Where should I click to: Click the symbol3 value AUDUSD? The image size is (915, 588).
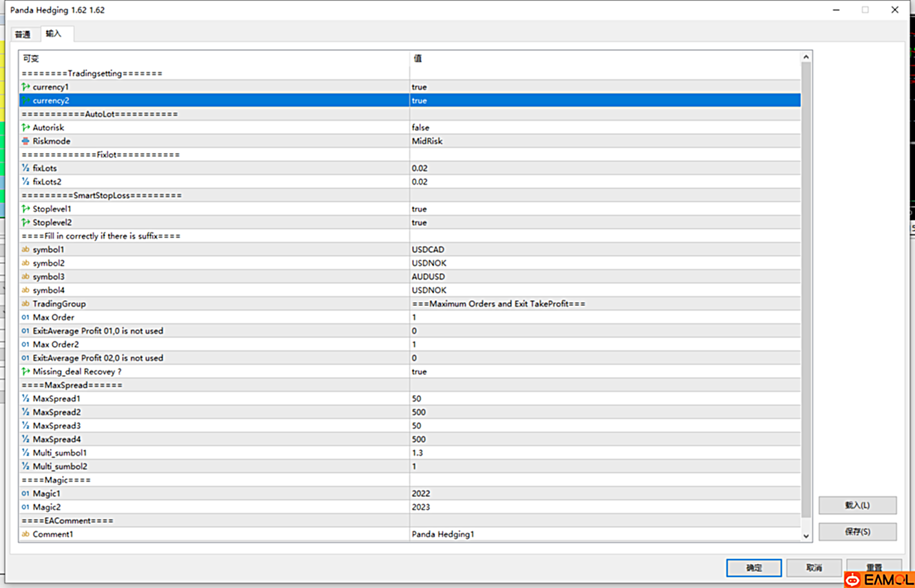tap(428, 276)
